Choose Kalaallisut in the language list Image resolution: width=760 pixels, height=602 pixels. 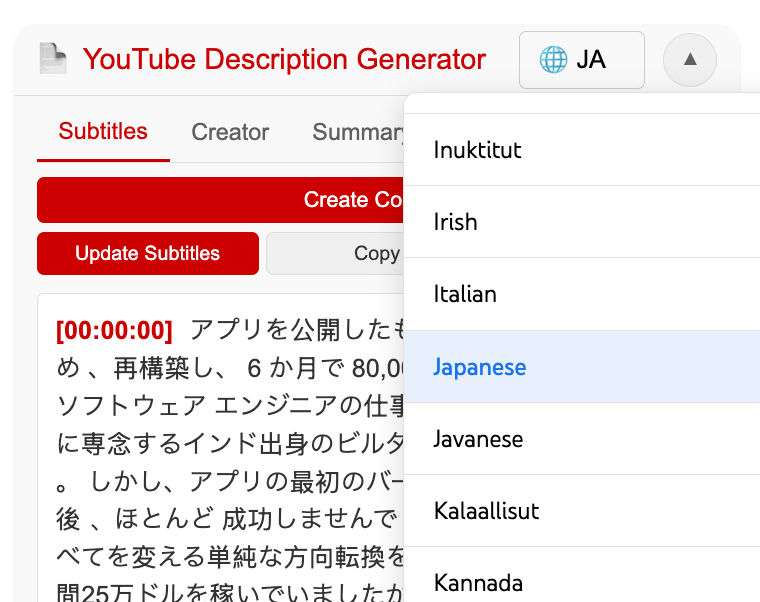point(582,511)
